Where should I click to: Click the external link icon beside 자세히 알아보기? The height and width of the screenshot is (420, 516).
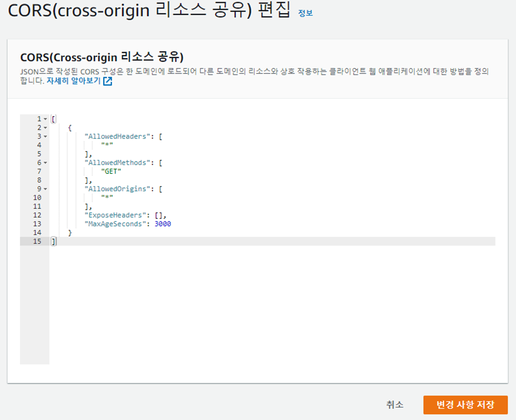pos(108,81)
